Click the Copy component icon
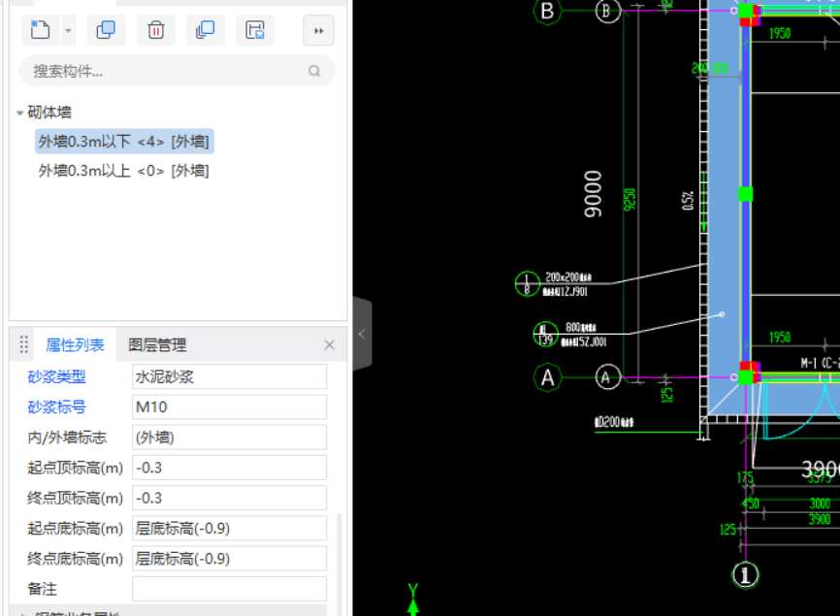Image resolution: width=840 pixels, height=616 pixels. coord(106,30)
